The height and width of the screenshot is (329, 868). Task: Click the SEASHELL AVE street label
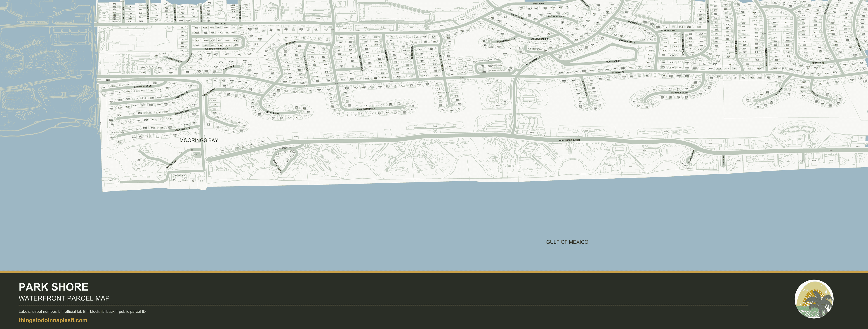coord(182,112)
